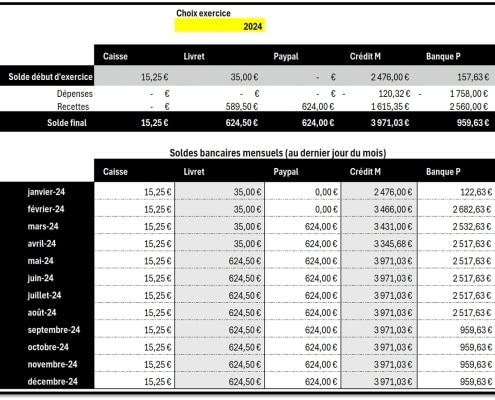Image resolution: width=495 pixels, height=400 pixels.
Task: Select Crédit M Recettes value 1 615,35 €
Action: [x=390, y=107]
